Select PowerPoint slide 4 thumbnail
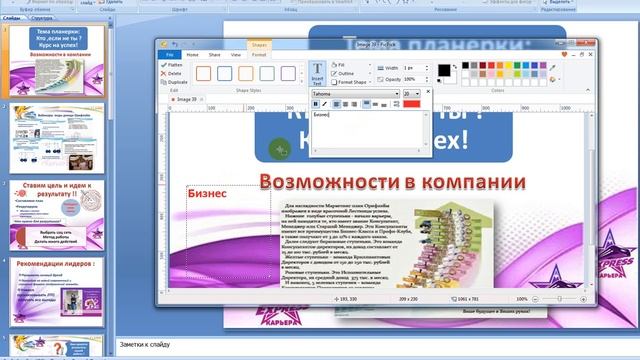Viewport: 640px width, 360px height. pyautogui.click(x=56, y=292)
